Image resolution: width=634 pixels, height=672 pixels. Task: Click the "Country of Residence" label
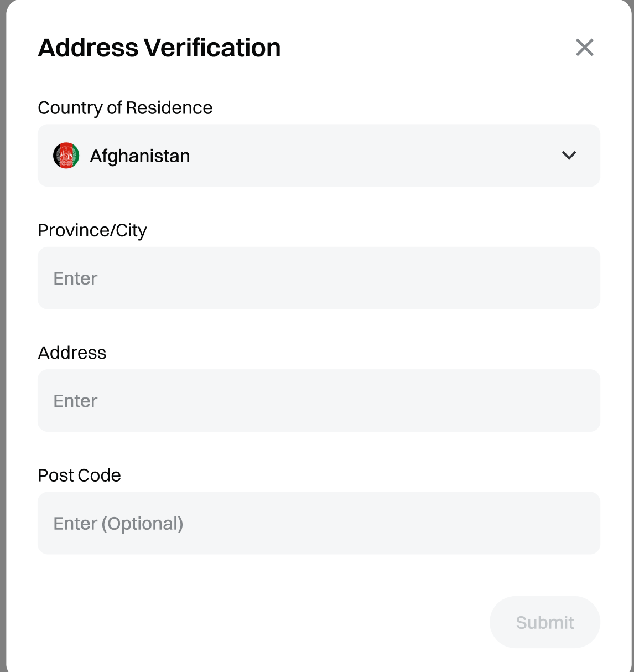click(125, 107)
